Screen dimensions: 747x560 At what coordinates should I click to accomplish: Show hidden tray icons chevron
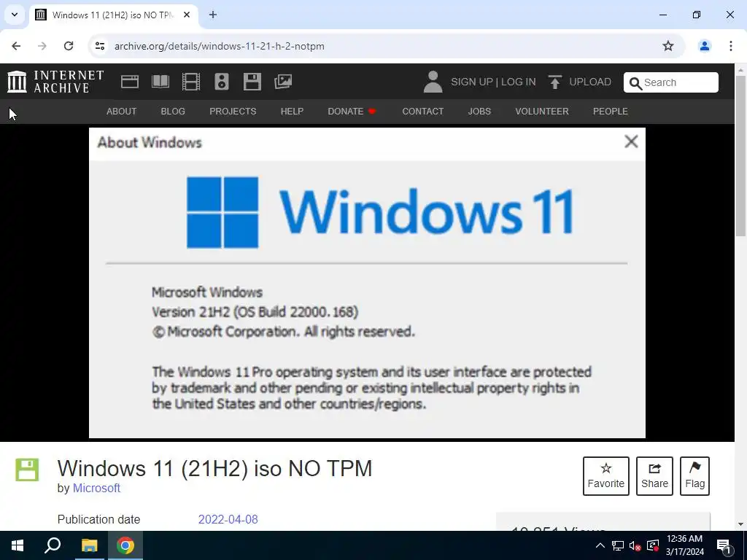tap(600, 545)
